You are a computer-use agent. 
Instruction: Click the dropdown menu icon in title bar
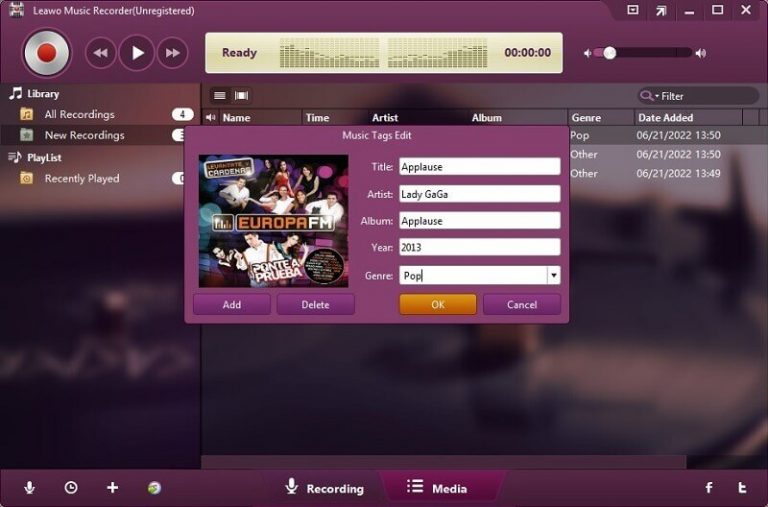(633, 10)
